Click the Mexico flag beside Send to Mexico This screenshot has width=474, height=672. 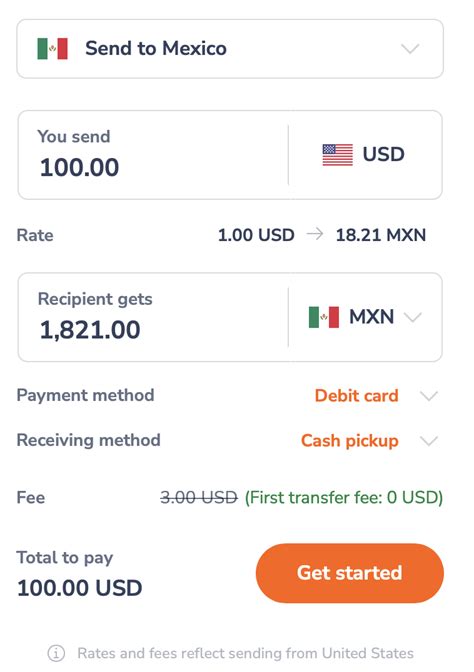(x=52, y=48)
